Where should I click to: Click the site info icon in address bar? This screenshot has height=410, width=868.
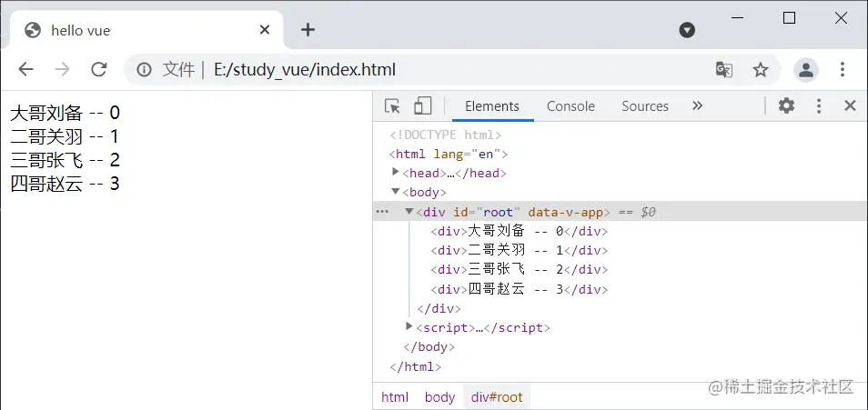(144, 70)
